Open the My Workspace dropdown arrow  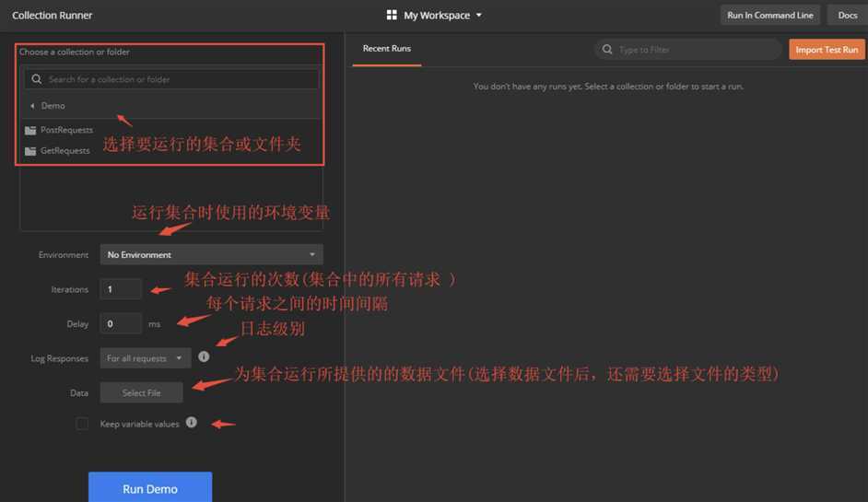[x=479, y=16]
